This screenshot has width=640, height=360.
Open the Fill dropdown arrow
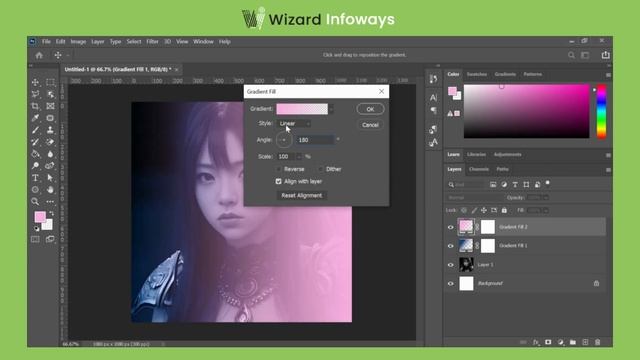[546, 210]
